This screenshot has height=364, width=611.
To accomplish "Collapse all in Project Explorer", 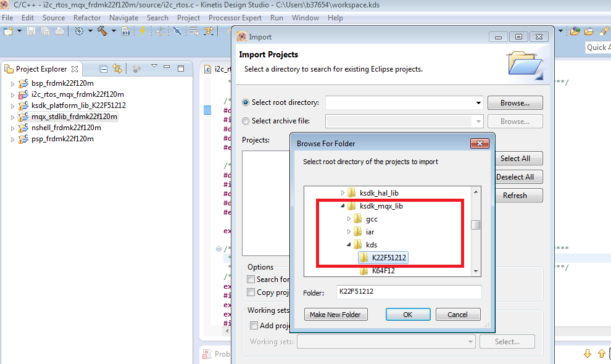I will click(103, 69).
